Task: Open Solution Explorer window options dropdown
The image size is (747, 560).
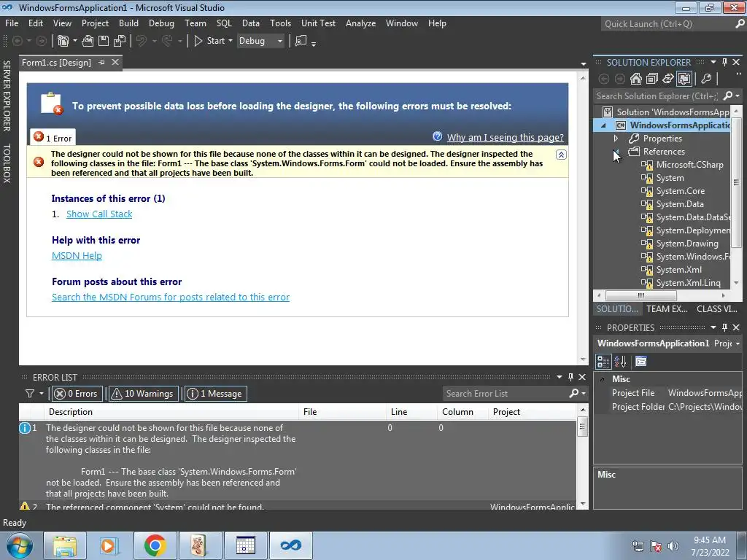Action: [713, 62]
